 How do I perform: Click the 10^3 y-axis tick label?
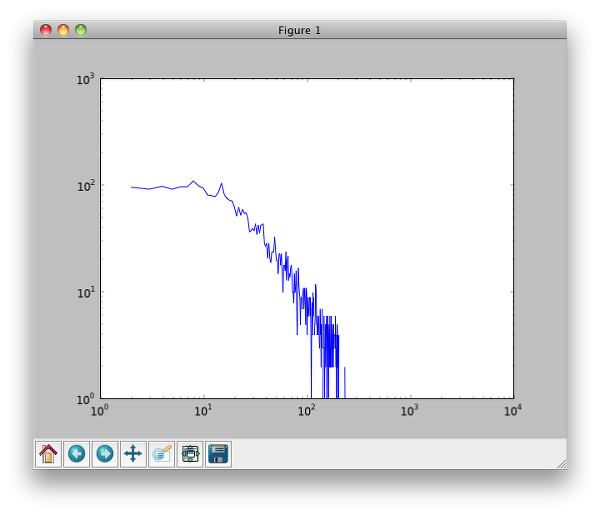point(85,80)
